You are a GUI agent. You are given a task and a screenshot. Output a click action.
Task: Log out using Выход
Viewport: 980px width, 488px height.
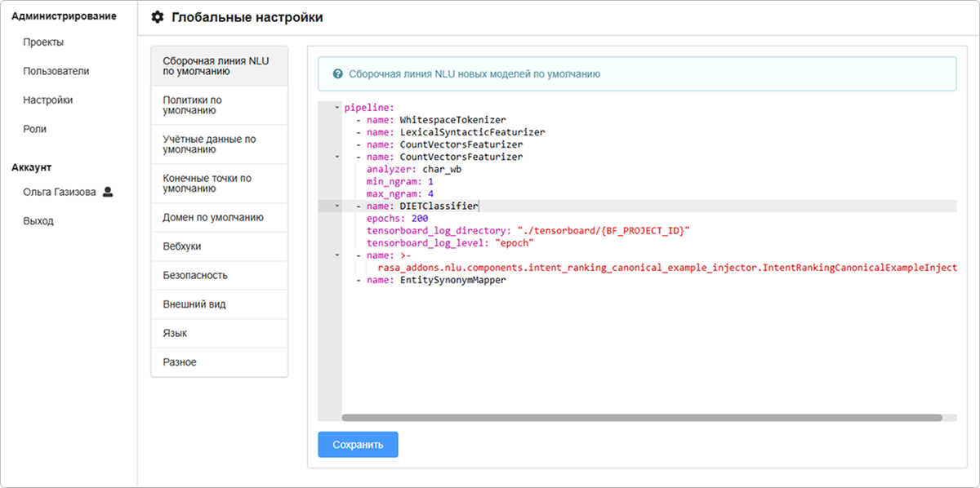[x=38, y=221]
